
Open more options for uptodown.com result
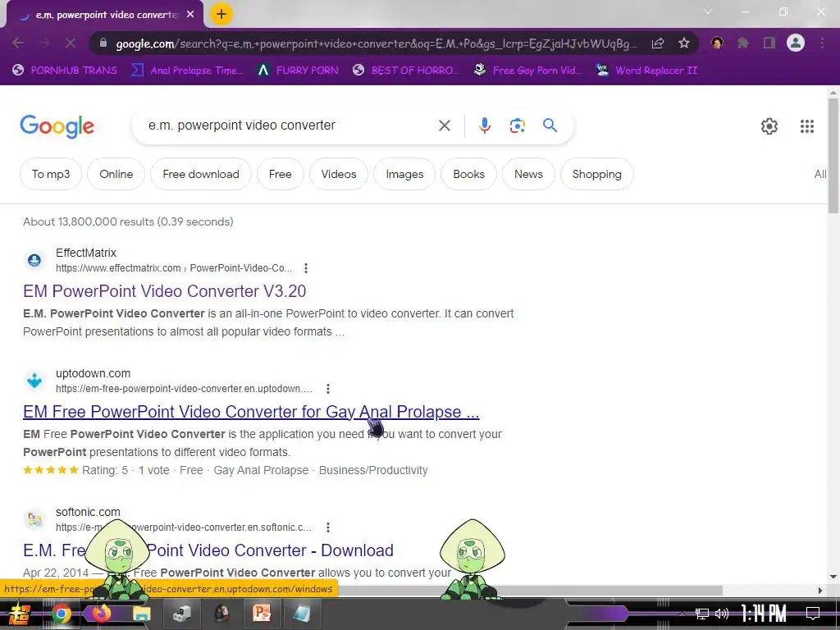tap(328, 388)
